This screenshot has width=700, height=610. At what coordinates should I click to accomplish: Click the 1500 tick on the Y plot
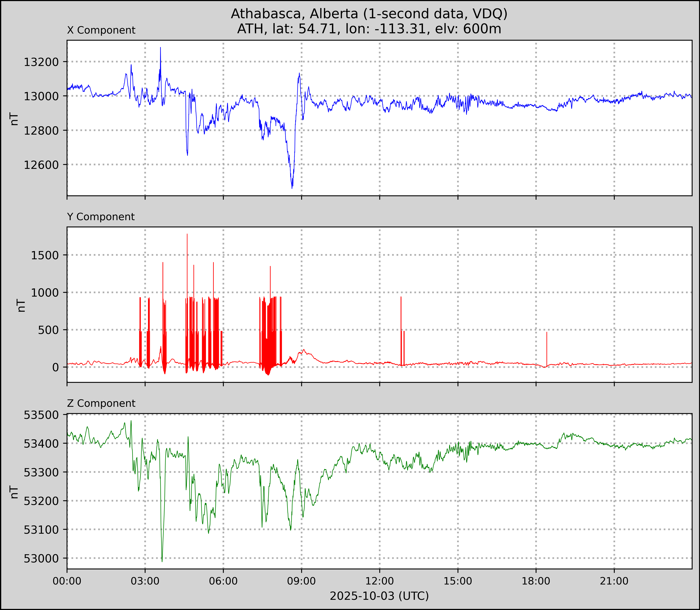point(45,255)
